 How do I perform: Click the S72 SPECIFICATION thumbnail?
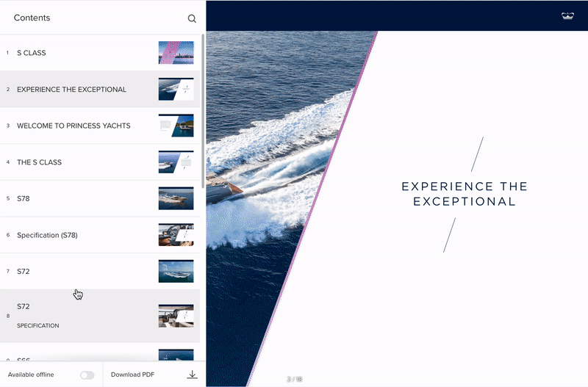[x=176, y=316]
